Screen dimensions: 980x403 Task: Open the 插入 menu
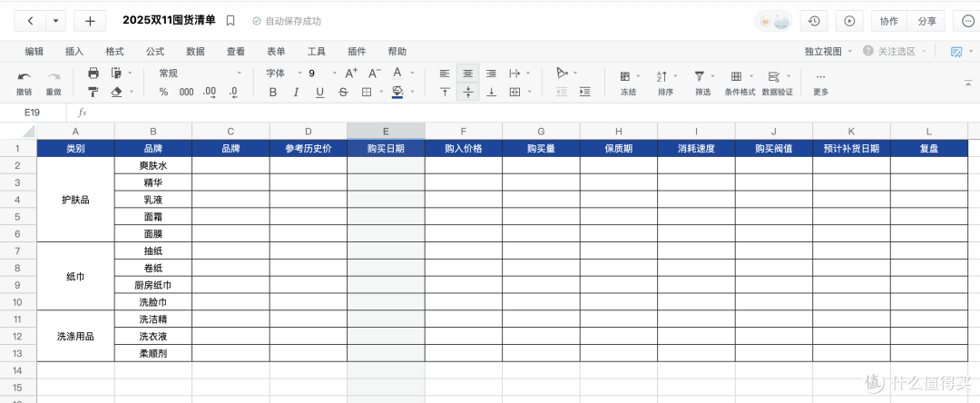point(74,52)
